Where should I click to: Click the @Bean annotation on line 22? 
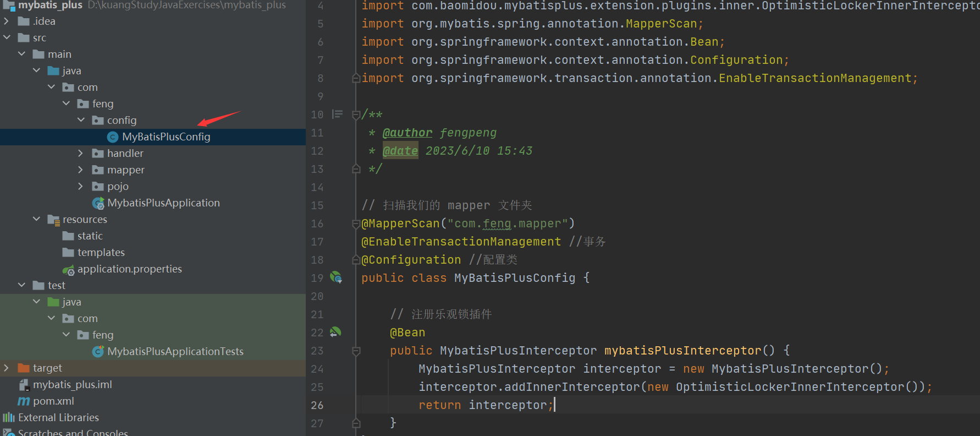tap(408, 333)
